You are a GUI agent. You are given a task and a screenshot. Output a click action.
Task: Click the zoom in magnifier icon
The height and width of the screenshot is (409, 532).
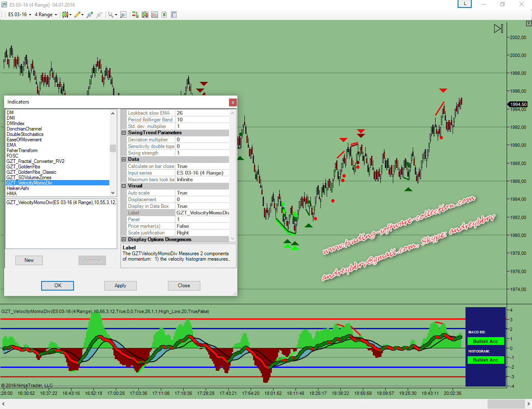click(89, 15)
